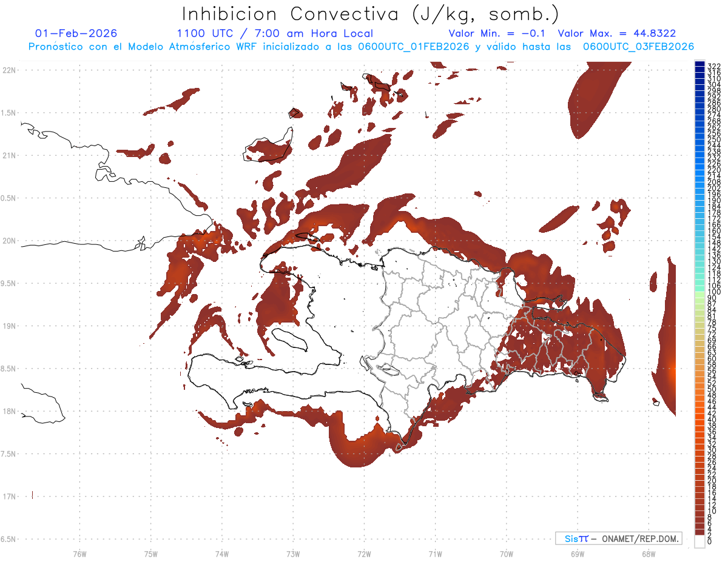Click the '0' value at the scale bottom
Screen dimensions: 728x562
710,541
